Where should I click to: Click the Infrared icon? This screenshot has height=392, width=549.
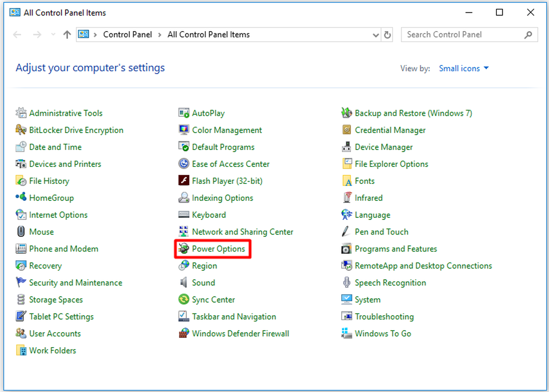pyautogui.click(x=346, y=198)
